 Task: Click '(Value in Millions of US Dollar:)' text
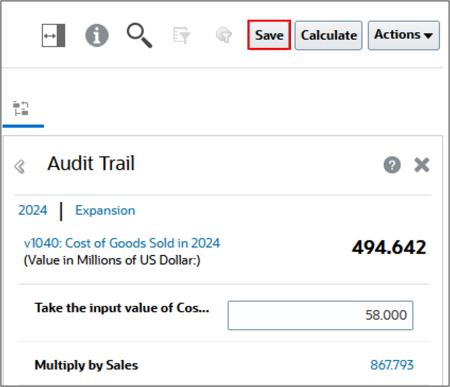(x=112, y=260)
